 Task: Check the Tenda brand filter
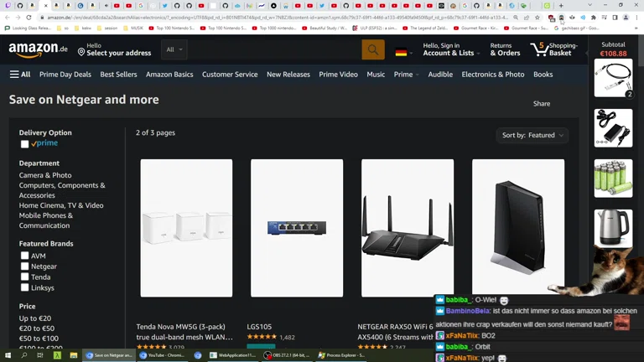click(24, 277)
